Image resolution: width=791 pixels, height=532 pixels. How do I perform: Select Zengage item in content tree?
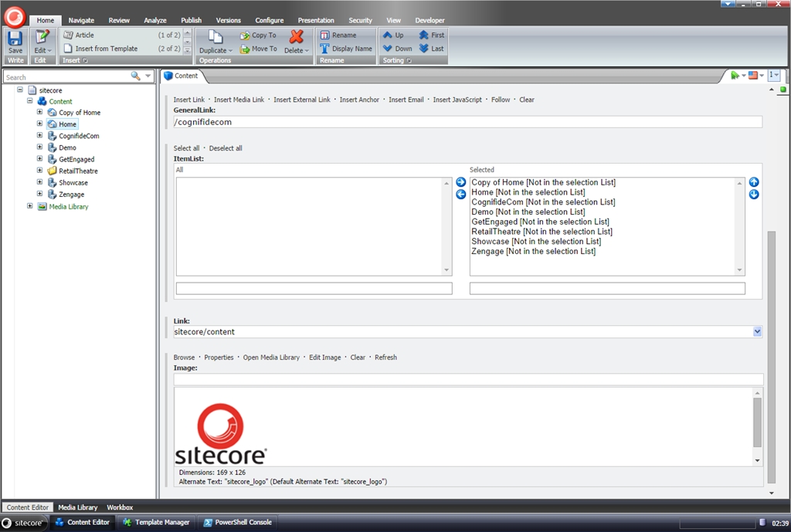pyautogui.click(x=72, y=194)
